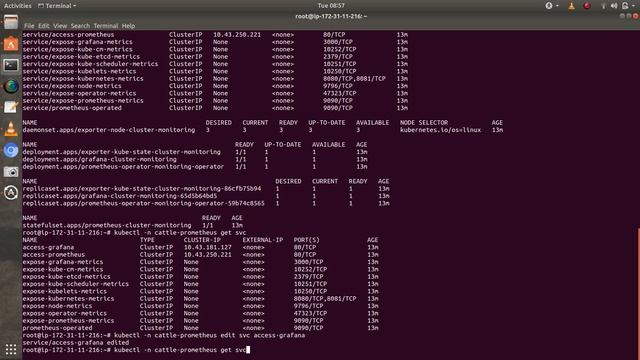Click the text service/expose-kube-etcd-metrics
Screen dimensions: 640x360
(81, 57)
